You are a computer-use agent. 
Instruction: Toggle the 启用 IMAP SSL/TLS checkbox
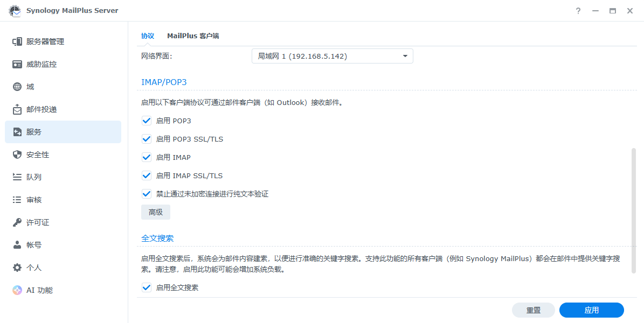(147, 175)
